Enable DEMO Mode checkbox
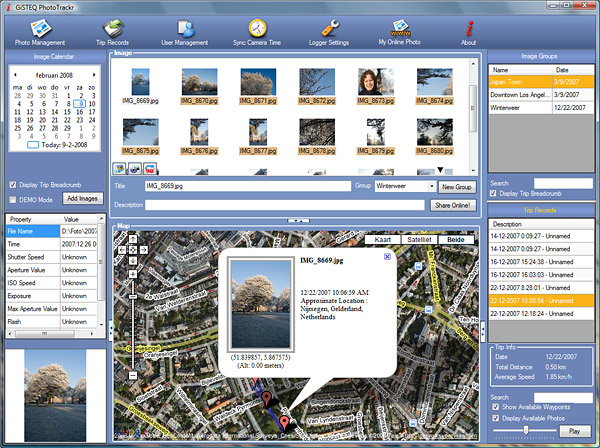 tap(13, 200)
